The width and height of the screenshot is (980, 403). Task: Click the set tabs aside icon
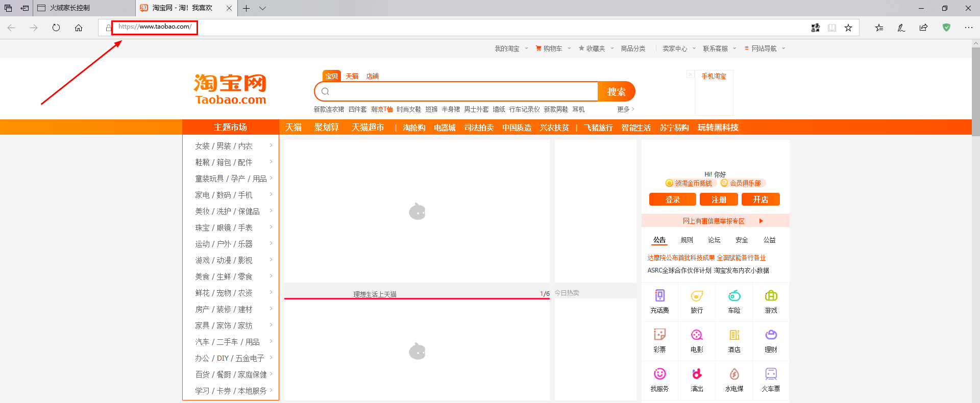24,8
